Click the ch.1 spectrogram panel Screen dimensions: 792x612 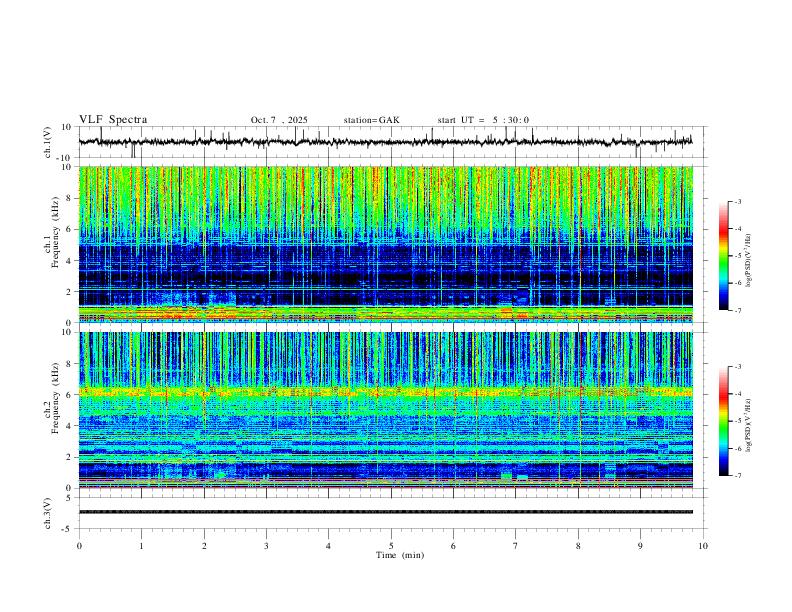pyautogui.click(x=385, y=244)
